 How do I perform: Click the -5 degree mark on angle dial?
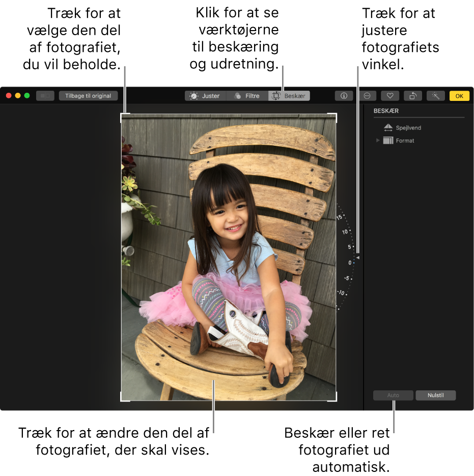point(348,278)
